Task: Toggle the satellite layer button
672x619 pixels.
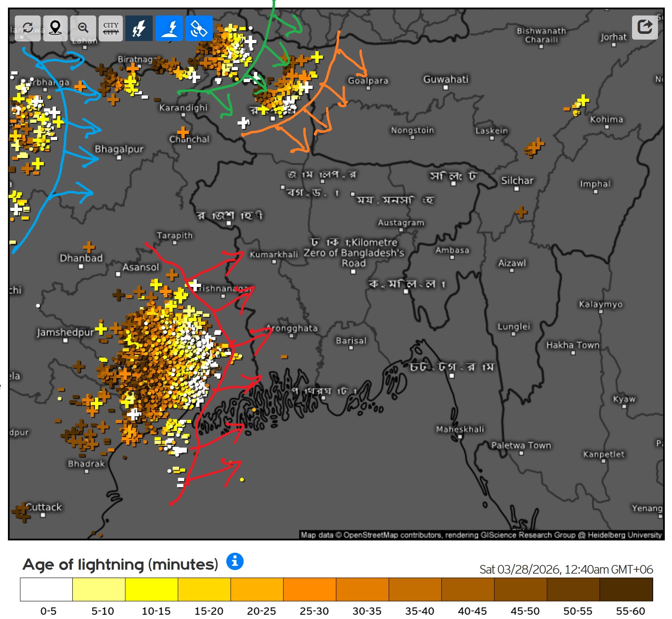Action: (199, 28)
